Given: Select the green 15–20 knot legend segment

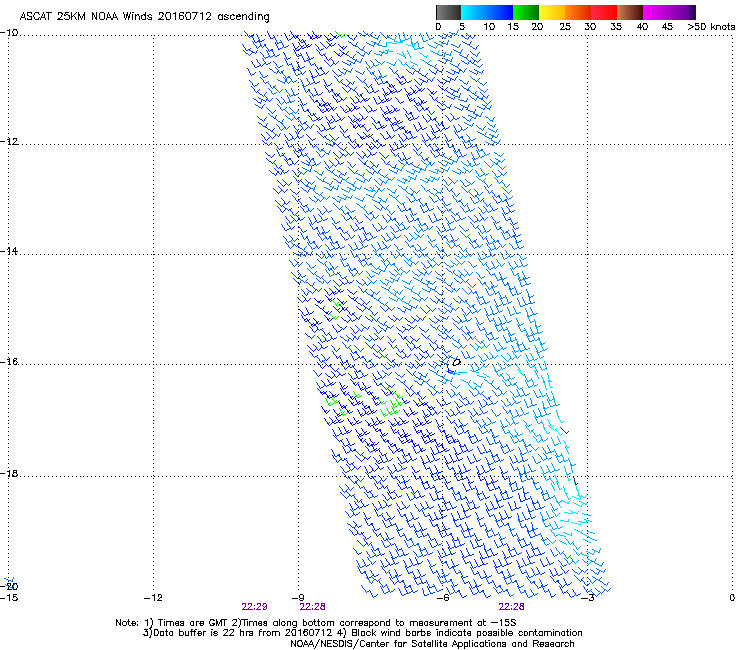Looking at the screenshot, I should click(x=526, y=12).
